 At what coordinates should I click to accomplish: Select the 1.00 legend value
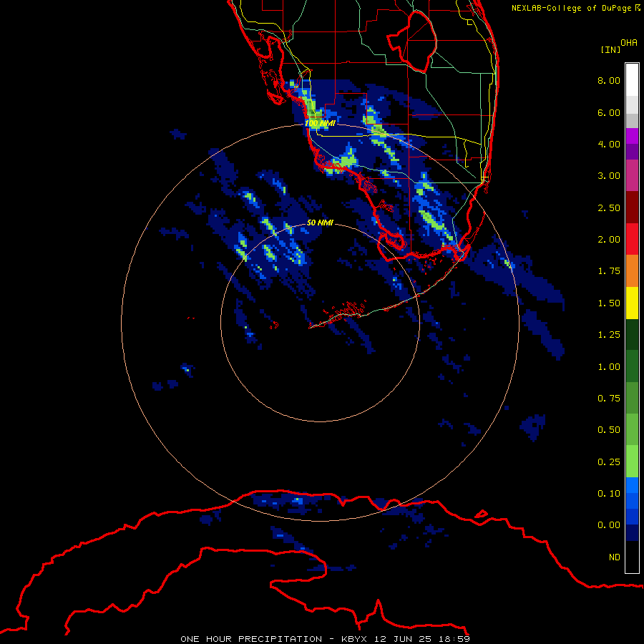pos(609,367)
